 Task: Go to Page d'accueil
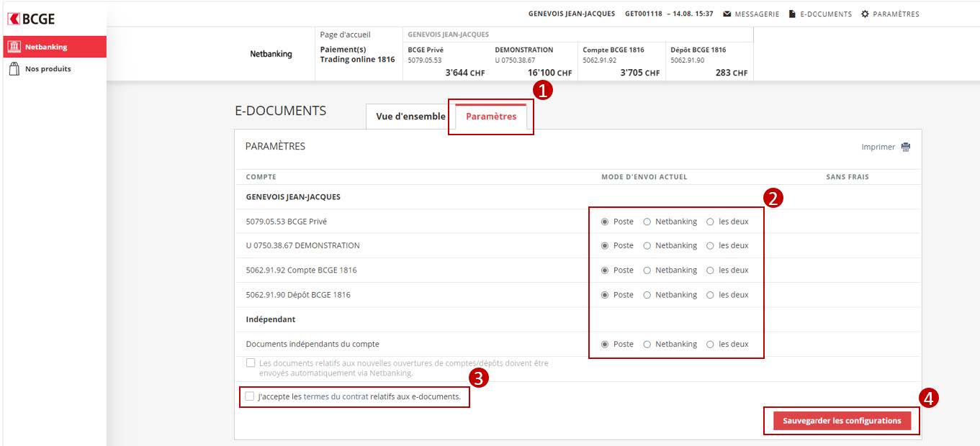pos(346,35)
